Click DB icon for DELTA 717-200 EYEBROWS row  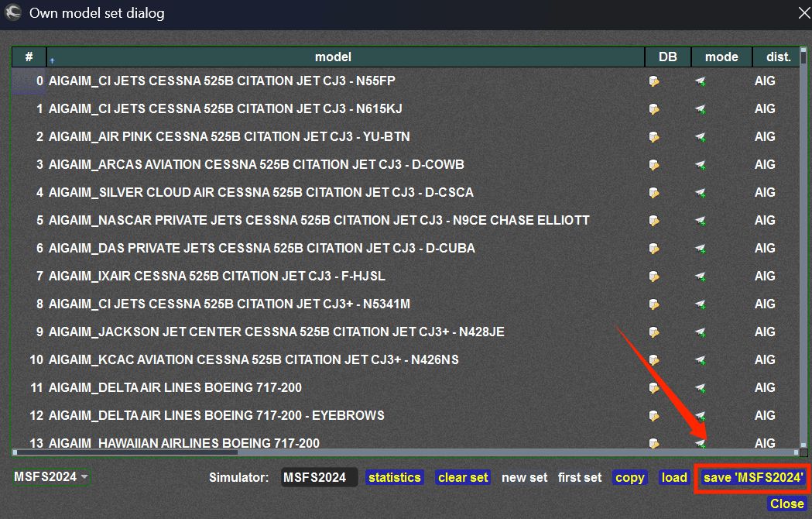pos(654,416)
